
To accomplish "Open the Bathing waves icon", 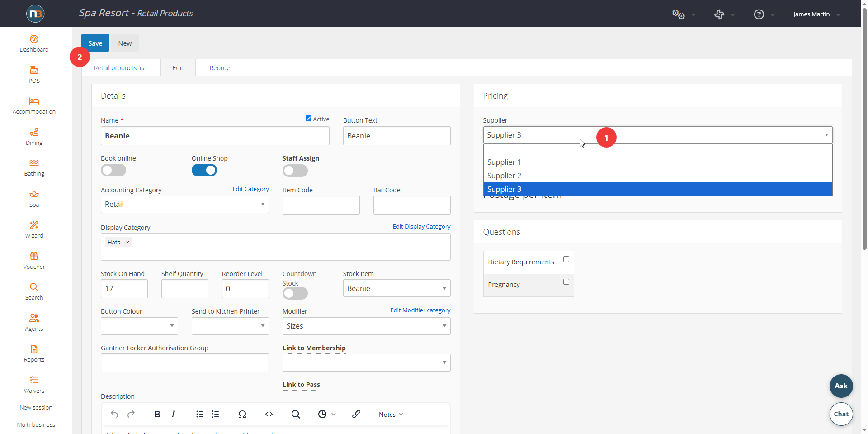I will pos(34,163).
